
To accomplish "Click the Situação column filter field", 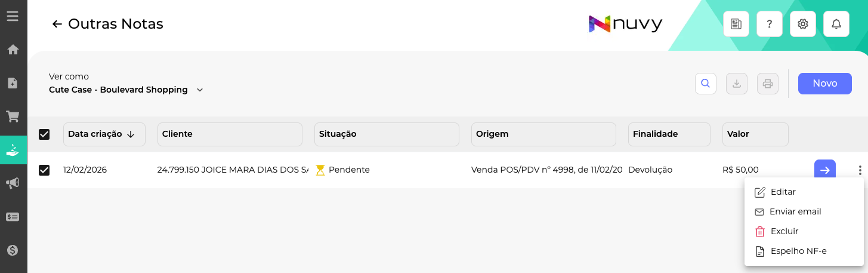I will tap(387, 134).
